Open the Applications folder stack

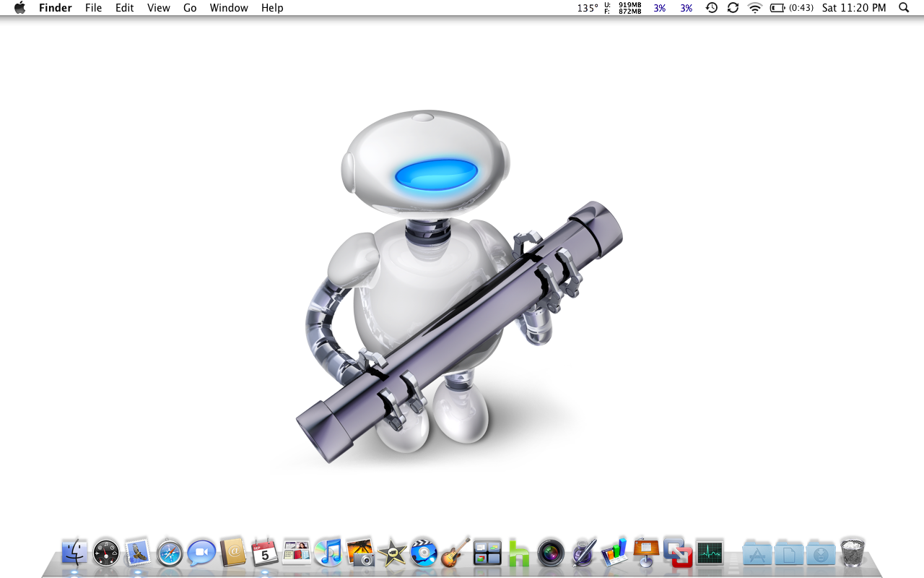tap(757, 553)
